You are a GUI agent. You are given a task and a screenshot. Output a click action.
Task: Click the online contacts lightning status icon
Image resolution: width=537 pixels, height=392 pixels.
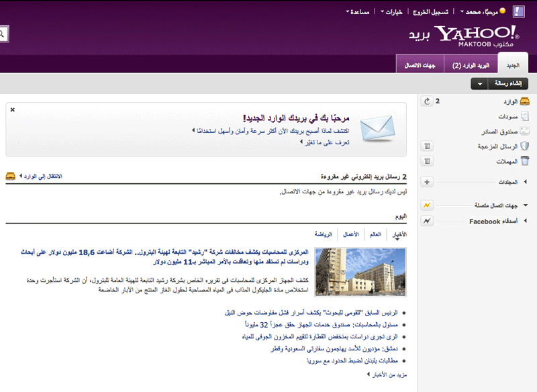(x=428, y=205)
